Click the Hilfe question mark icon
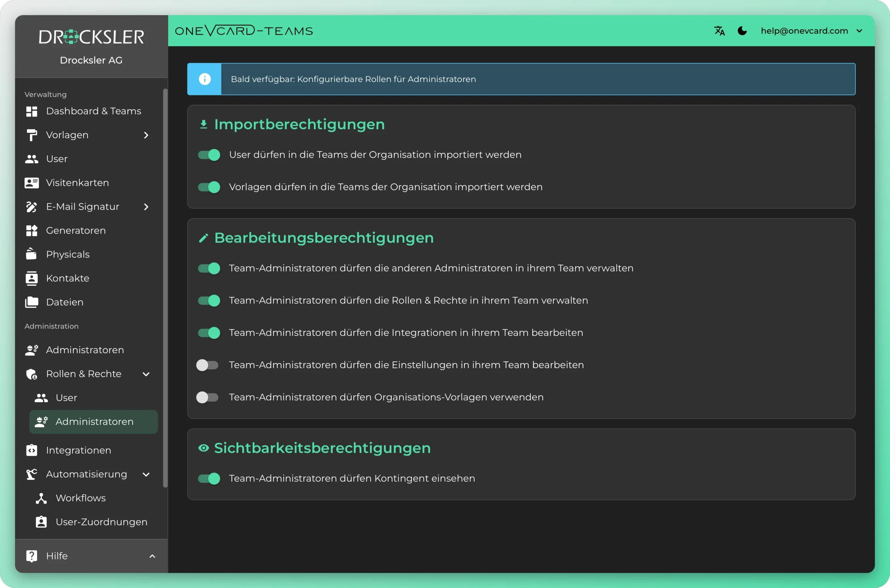Screen dimensions: 890x588 pyautogui.click(x=31, y=556)
